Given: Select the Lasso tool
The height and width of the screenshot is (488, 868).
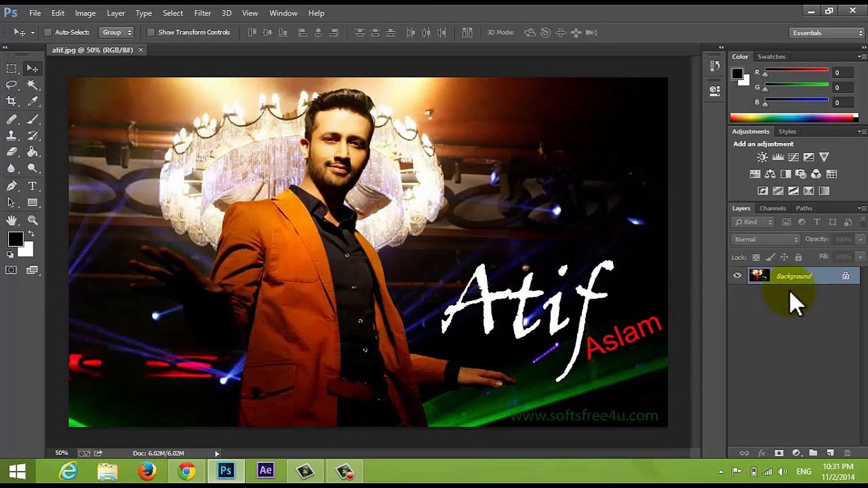Looking at the screenshot, I should 12,85.
